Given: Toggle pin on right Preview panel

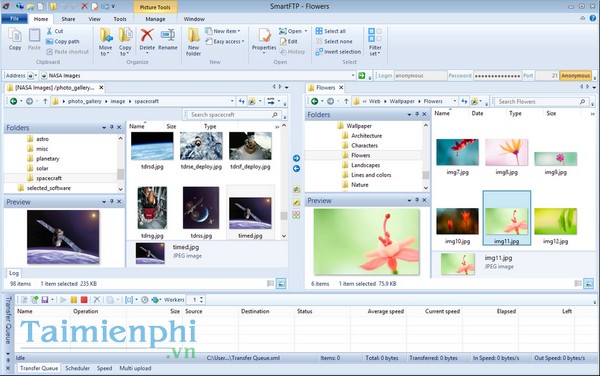Looking at the screenshot, I should coord(417,200).
